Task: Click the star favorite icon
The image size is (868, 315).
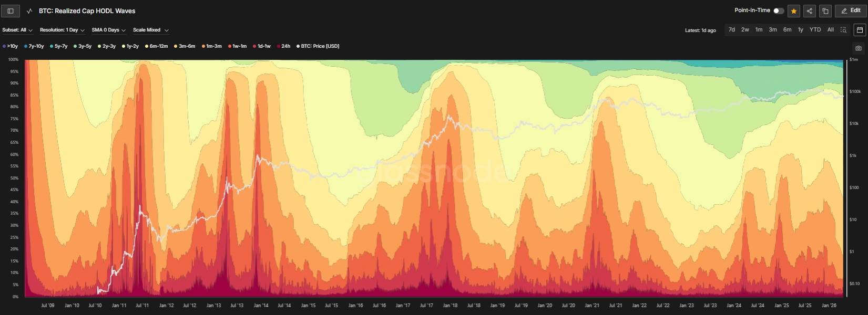Action: [x=794, y=11]
